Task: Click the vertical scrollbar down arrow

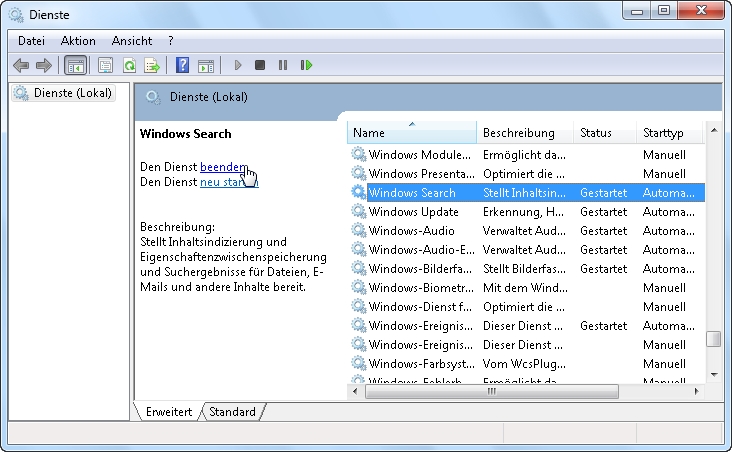Action: coord(713,374)
